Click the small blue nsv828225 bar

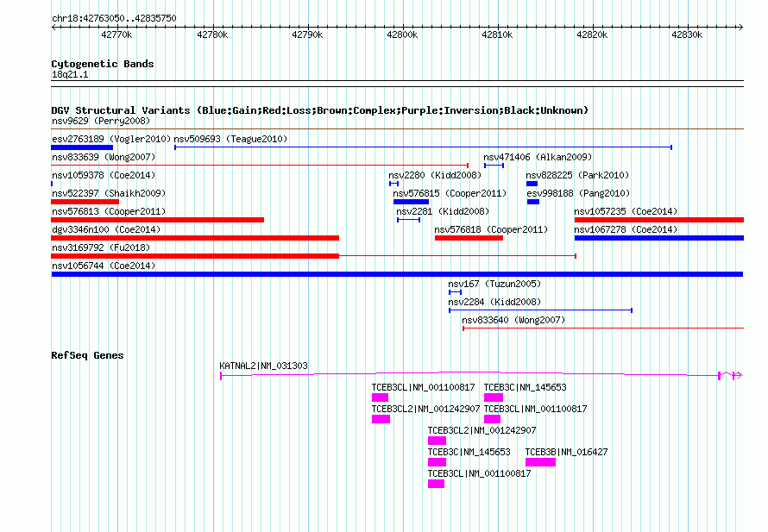(x=532, y=184)
